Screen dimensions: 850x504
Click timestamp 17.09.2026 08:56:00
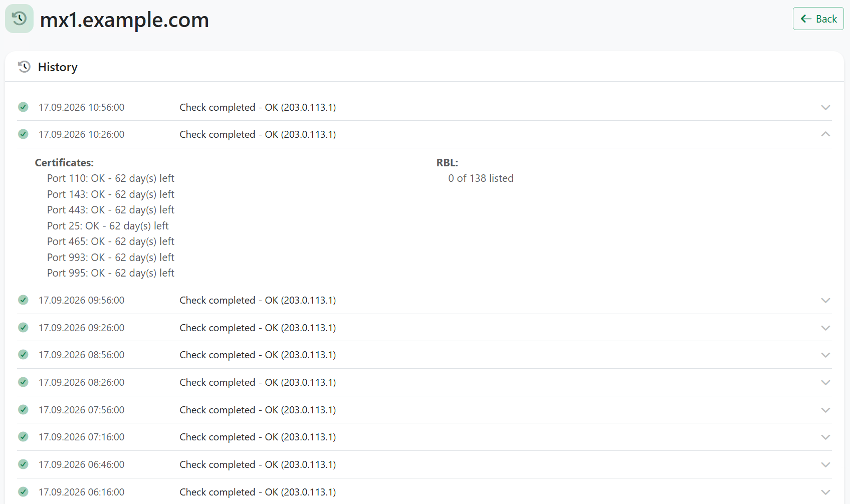tap(81, 355)
